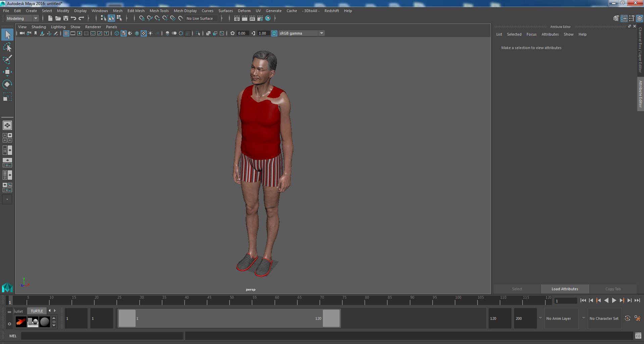Open the sRGB gamma view transform dropdown
This screenshot has width=644, height=344.
(301, 33)
